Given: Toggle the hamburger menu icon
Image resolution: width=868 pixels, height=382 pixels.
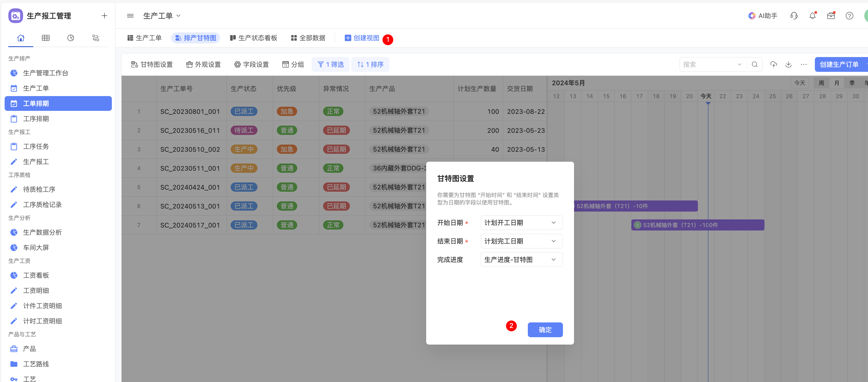Looking at the screenshot, I should [x=130, y=15].
